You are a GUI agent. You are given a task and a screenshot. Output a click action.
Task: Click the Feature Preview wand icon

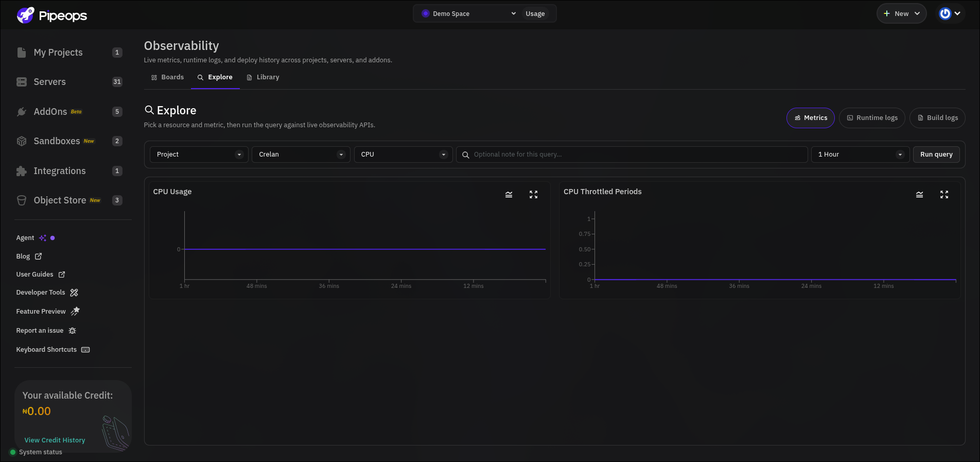point(75,311)
